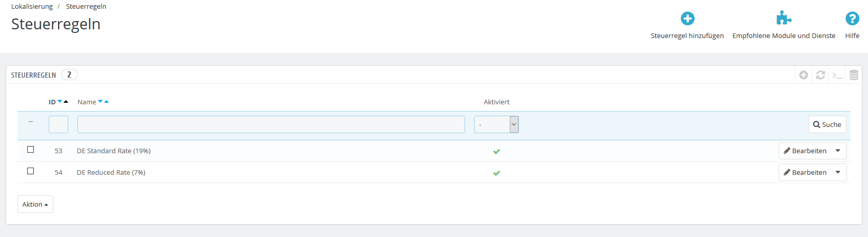Expand dropdown arrow beside Bearbeiten for ID 53
The width and height of the screenshot is (868, 237).
click(838, 151)
